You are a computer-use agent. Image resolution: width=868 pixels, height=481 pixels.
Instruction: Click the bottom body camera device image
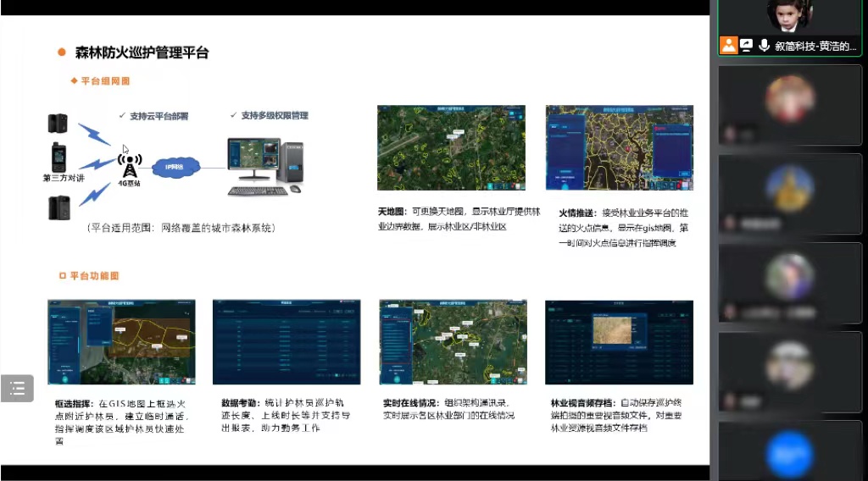58,207
